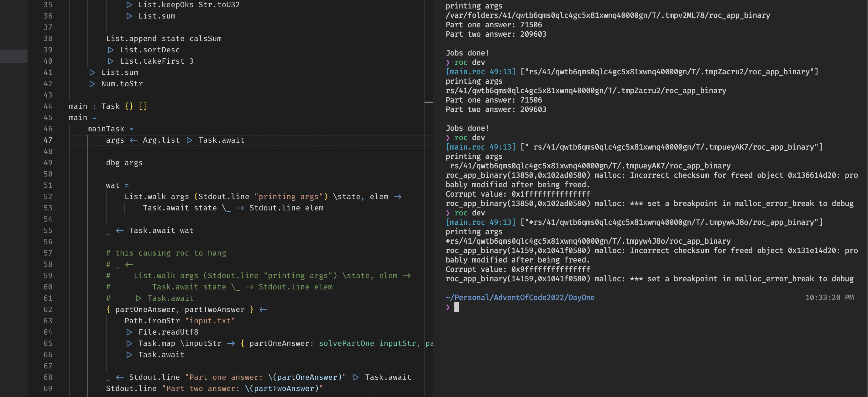This screenshot has height=397, width=868.
Task: Click 'Task.await wat' on line 55
Action: pyautogui.click(x=161, y=230)
